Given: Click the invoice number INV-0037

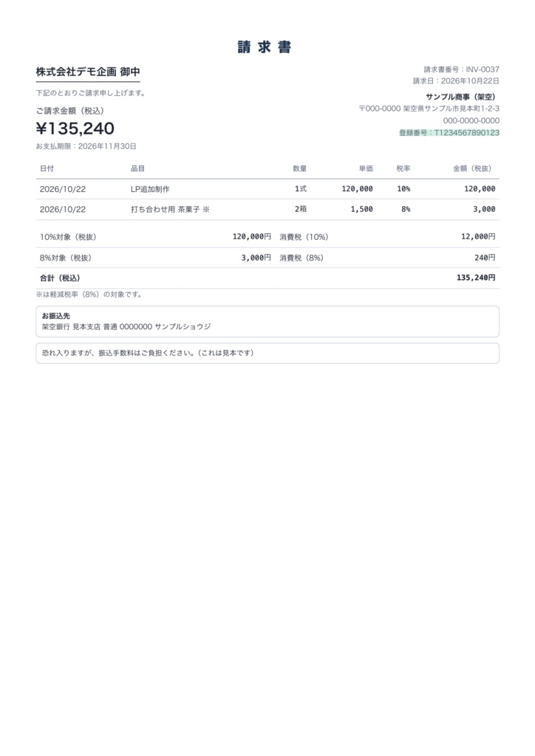Looking at the screenshot, I should pos(483,69).
